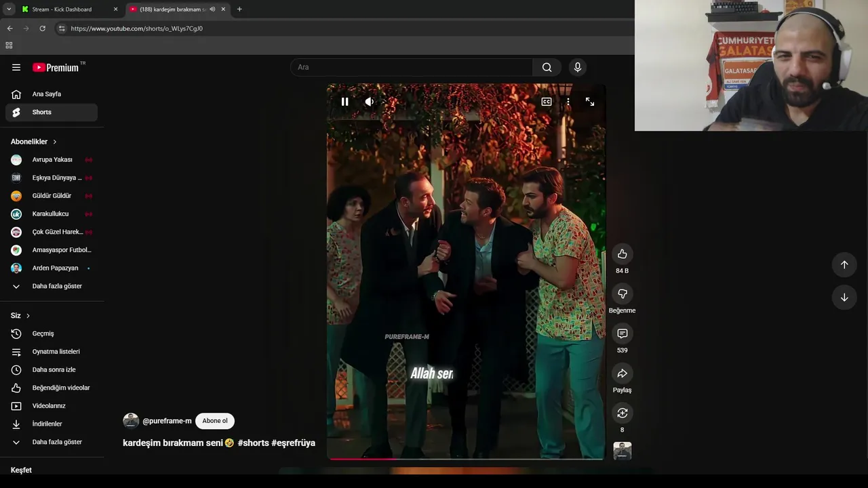Click the #eşrefrüya hashtag

click(293, 443)
